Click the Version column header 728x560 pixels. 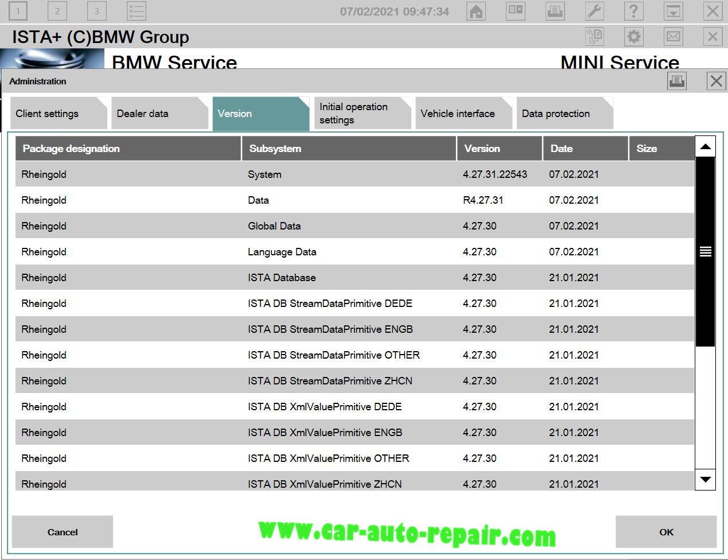(x=500, y=149)
